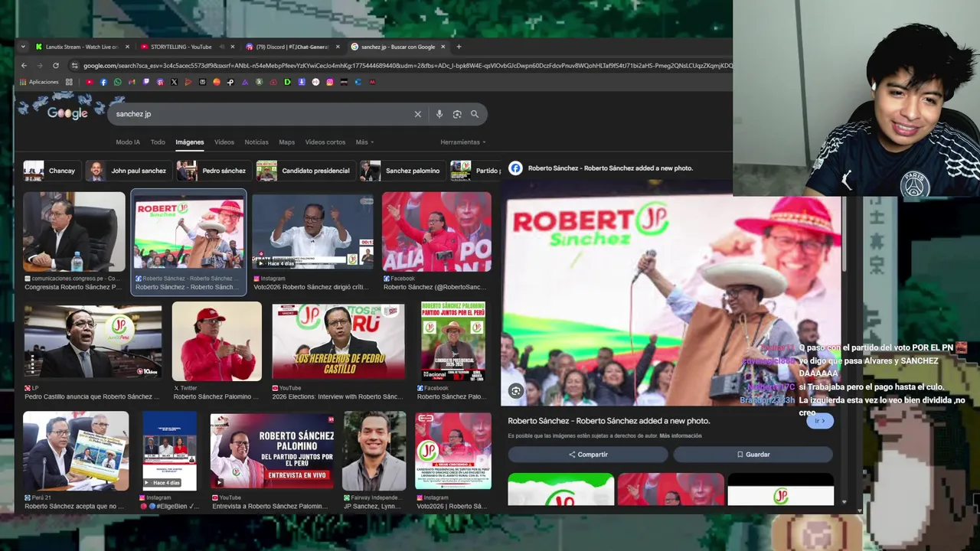This screenshot has height=551, width=980.
Task: Open Facebook @RobertoSanc red-shirt thumbnail
Action: 436,232
